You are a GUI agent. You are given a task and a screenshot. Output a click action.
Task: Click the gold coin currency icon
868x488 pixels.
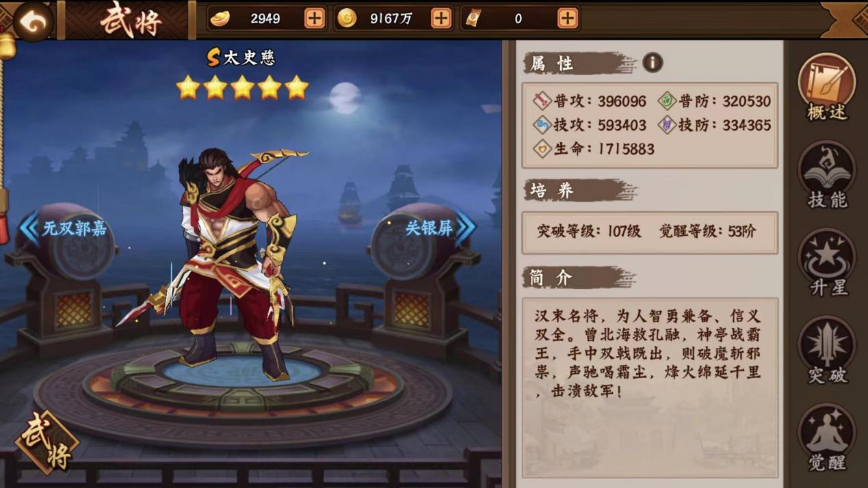(x=347, y=18)
